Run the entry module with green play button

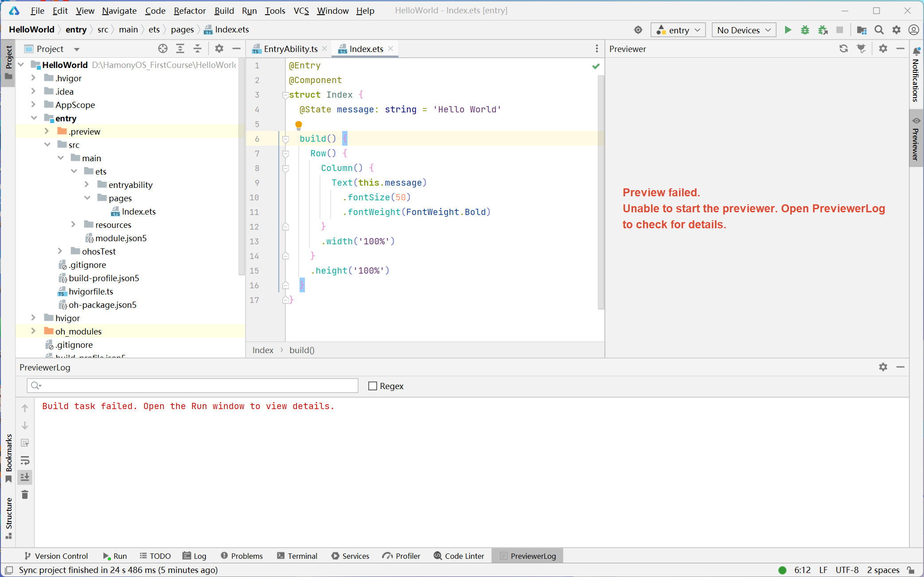point(788,30)
